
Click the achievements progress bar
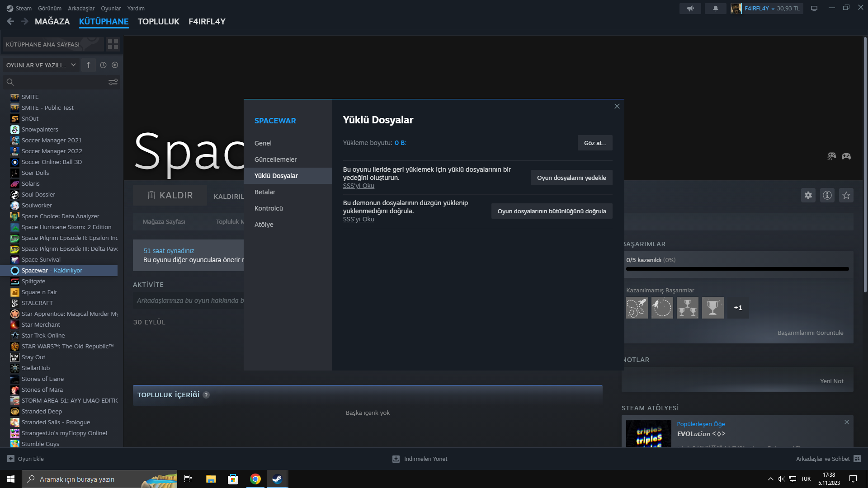[737, 269]
